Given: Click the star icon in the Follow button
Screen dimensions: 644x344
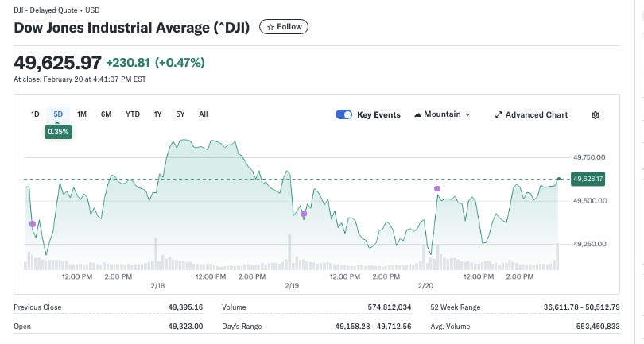Looking at the screenshot, I should 270,27.
